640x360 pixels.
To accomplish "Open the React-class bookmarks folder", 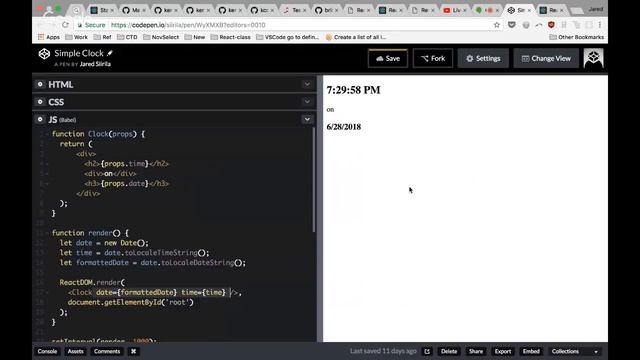I will tap(231, 37).
